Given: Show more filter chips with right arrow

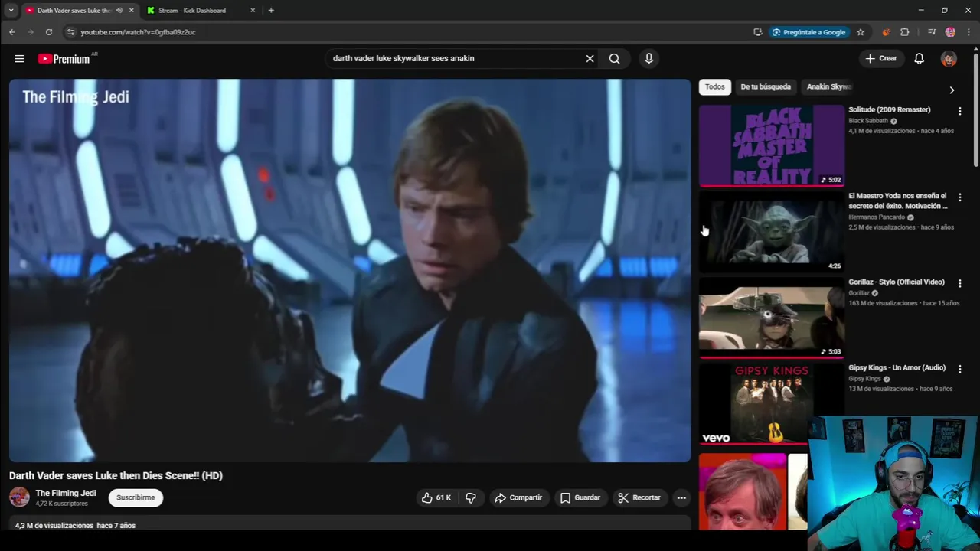Looking at the screenshot, I should (x=952, y=90).
